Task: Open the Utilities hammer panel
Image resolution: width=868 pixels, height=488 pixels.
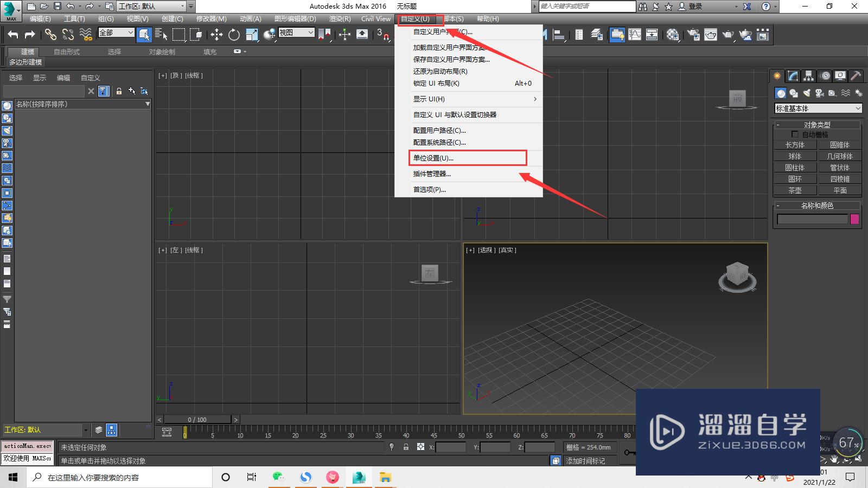Action: click(x=856, y=76)
